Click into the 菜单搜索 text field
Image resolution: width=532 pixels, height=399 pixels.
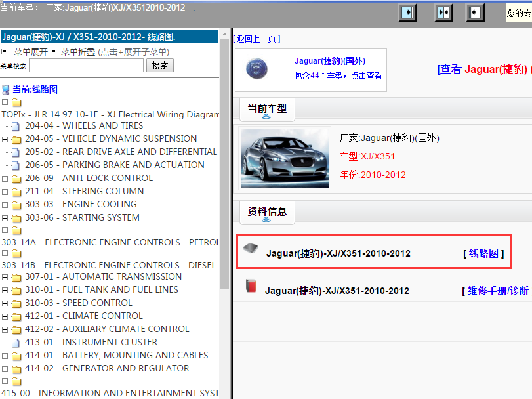tap(86, 65)
